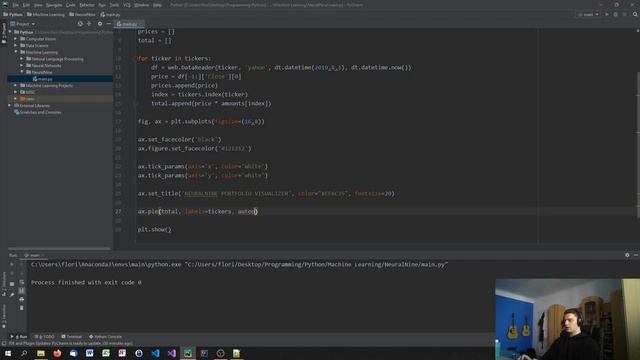Start debugging with the green bug icon
The image size is (640, 360).
pos(616,14)
